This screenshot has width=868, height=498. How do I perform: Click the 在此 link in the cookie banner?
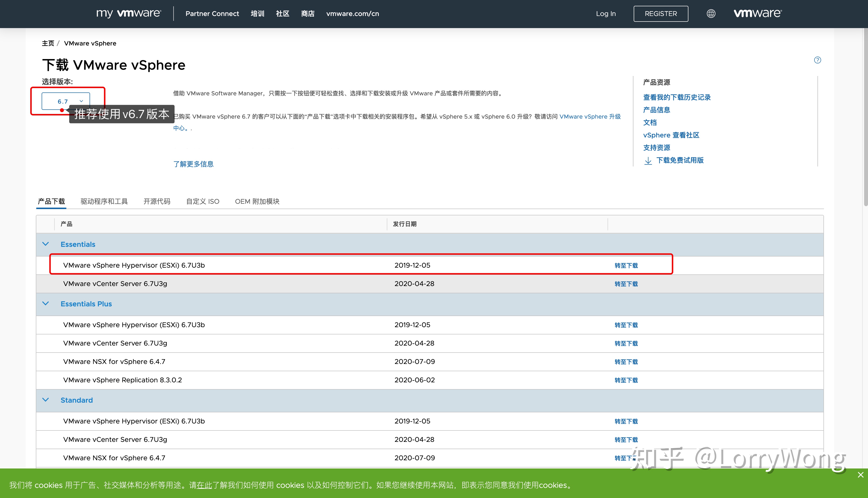point(204,485)
